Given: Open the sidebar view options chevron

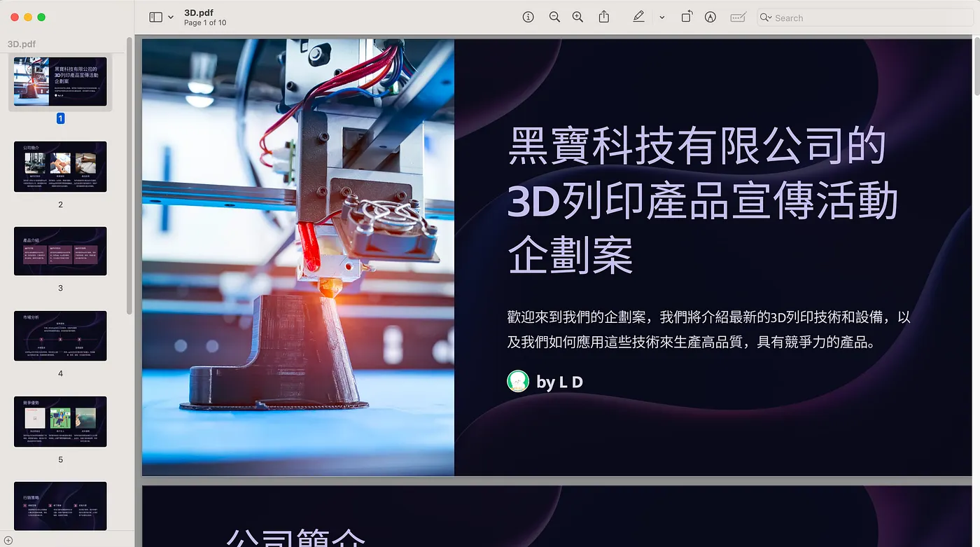Looking at the screenshot, I should point(171,18).
